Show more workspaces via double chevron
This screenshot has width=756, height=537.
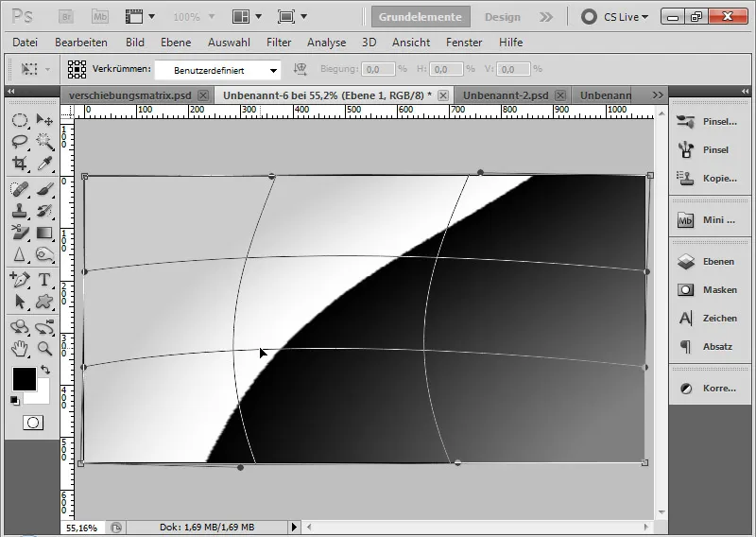pyautogui.click(x=546, y=17)
